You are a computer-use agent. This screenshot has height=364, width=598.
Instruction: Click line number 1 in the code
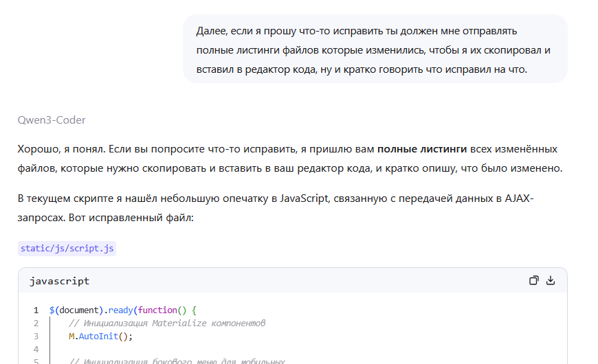[36, 310]
